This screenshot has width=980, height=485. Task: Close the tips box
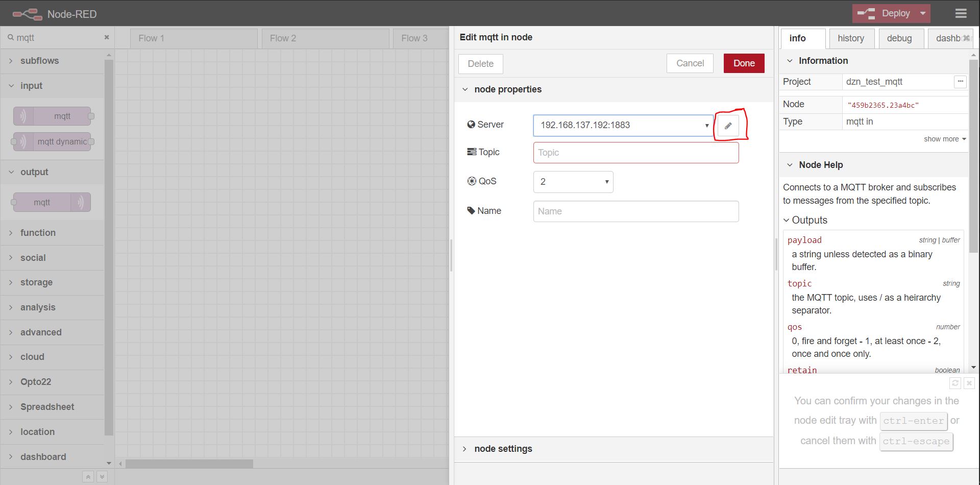pyautogui.click(x=969, y=383)
